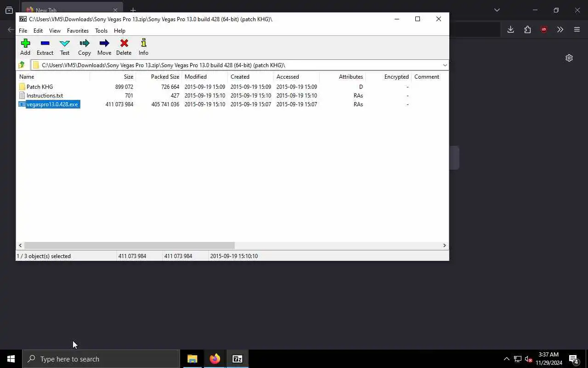Switch to Firefox in taskbar
The width and height of the screenshot is (588, 368).
point(215,359)
